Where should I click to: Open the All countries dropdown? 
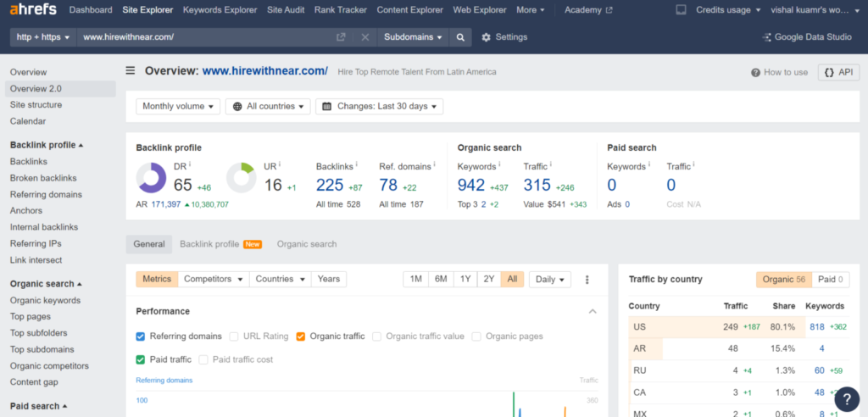[268, 106]
